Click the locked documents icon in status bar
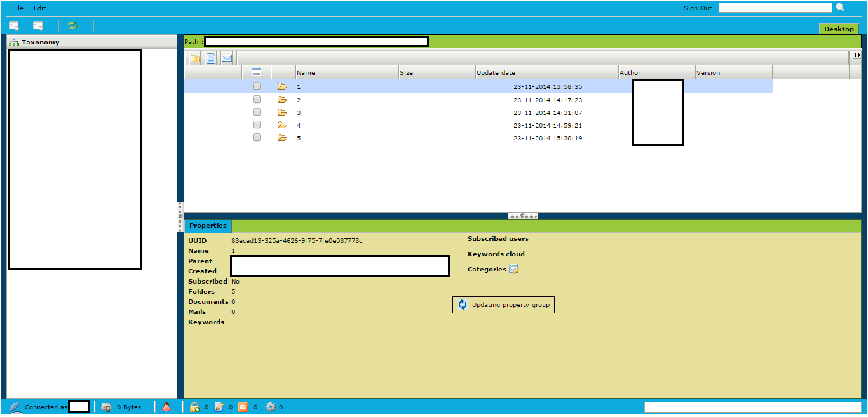Viewport: 868px width, 417px height. point(194,407)
